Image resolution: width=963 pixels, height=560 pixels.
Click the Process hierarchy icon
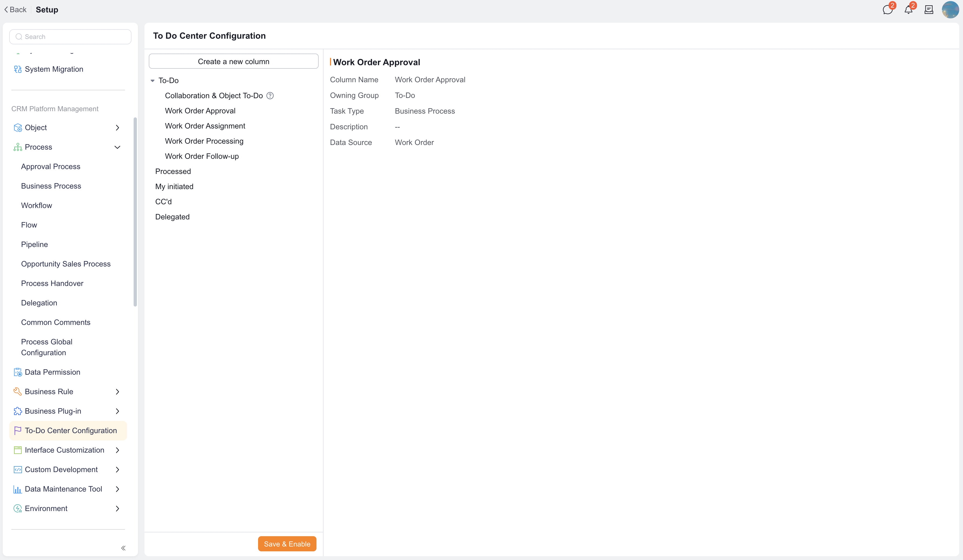point(18,147)
